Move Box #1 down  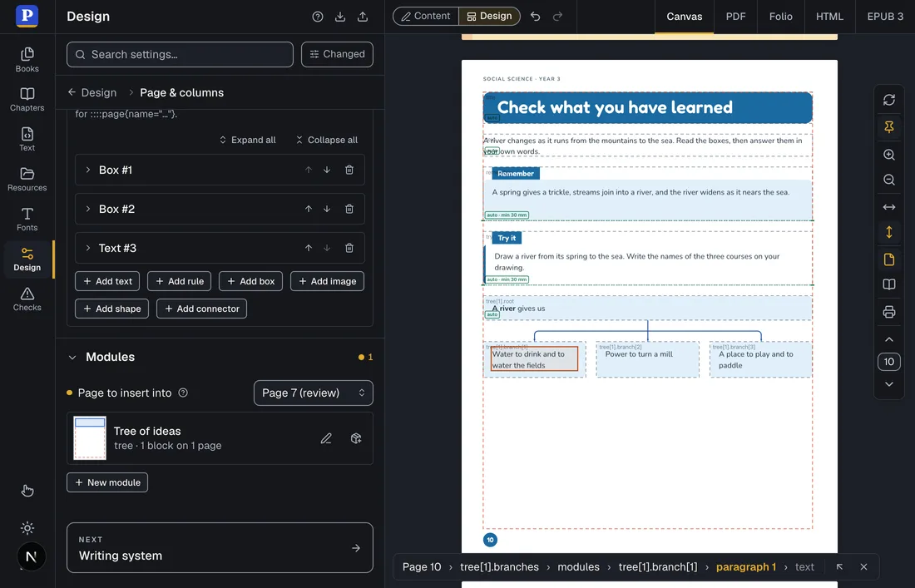pyautogui.click(x=327, y=170)
